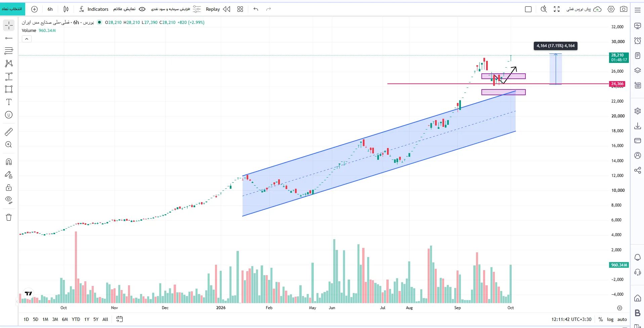Open the share icon in right sidebar
The height and width of the screenshot is (328, 644).
pyautogui.click(x=637, y=170)
